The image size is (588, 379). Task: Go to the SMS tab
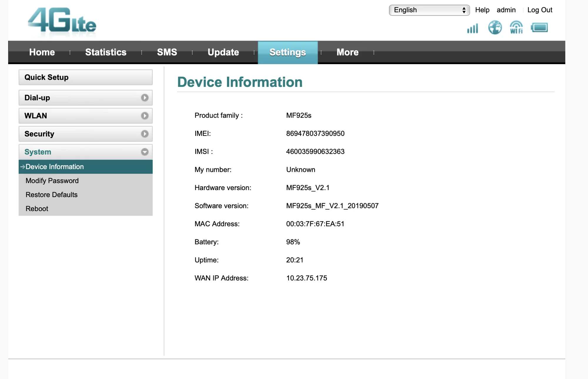point(167,52)
